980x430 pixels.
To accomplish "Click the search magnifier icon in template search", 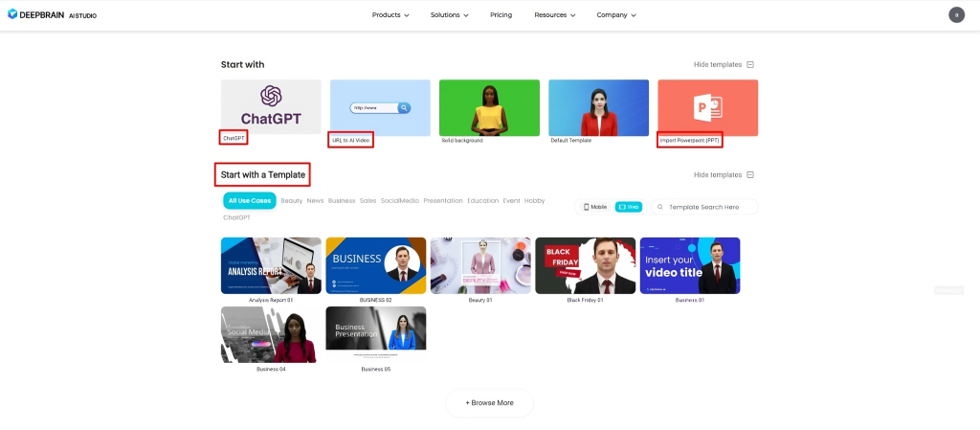I will click(x=660, y=207).
